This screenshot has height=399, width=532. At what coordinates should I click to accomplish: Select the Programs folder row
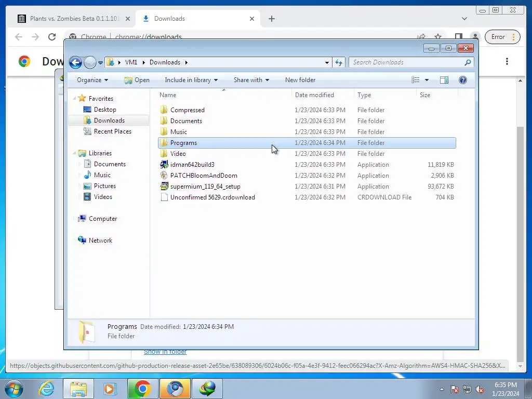pyautogui.click(x=307, y=143)
